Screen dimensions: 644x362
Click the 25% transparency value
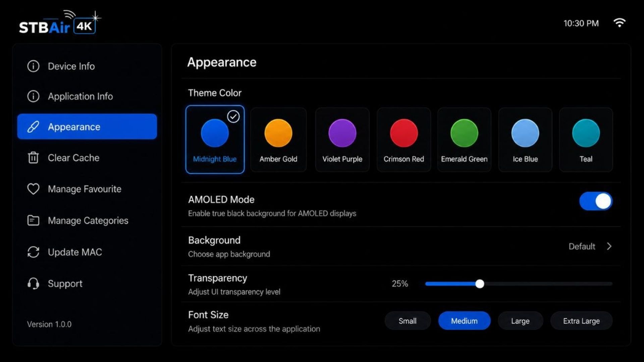(400, 284)
